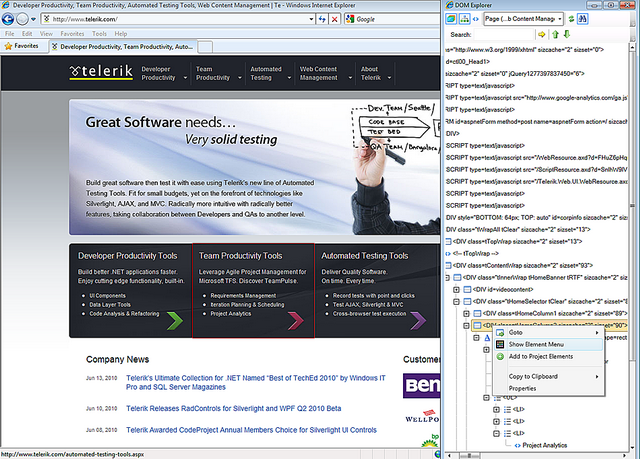Click the browser Back arrow button
The width and height of the screenshot is (640, 459).
point(8,19)
